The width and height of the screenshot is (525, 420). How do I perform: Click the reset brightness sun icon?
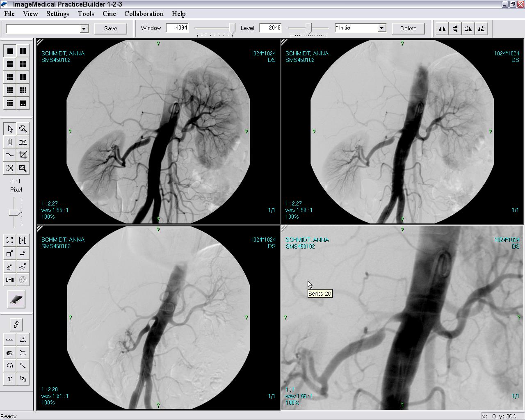(23, 267)
